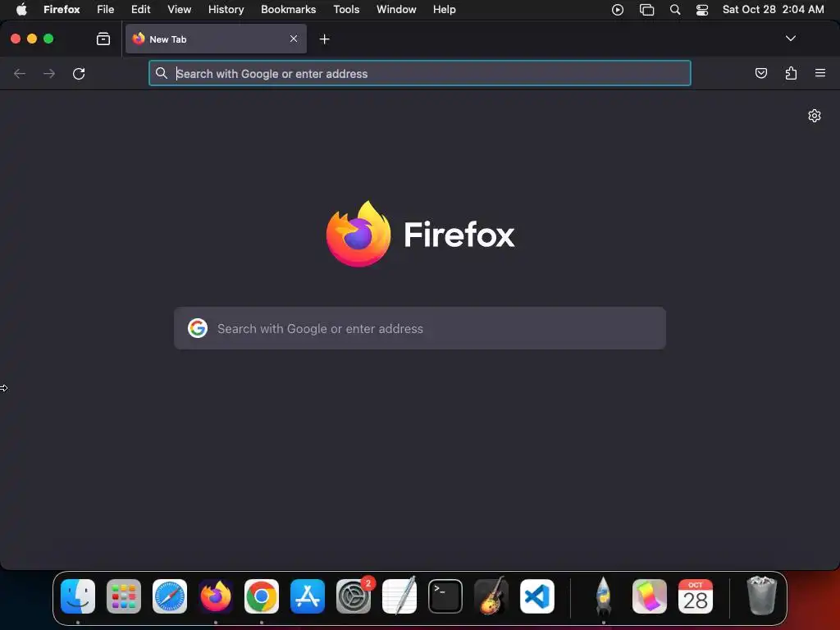This screenshot has width=840, height=630.
Task: Open Calendar showing Oct 28 in dock
Action: [696, 596]
